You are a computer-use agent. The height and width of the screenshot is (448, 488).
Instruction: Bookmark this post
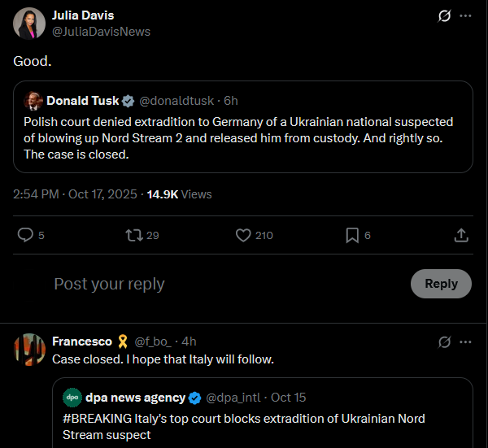click(x=352, y=235)
